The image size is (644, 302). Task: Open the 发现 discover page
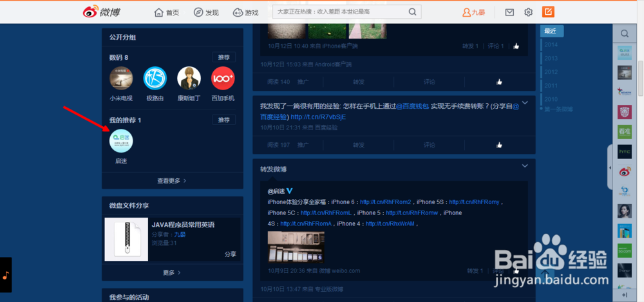(206, 12)
